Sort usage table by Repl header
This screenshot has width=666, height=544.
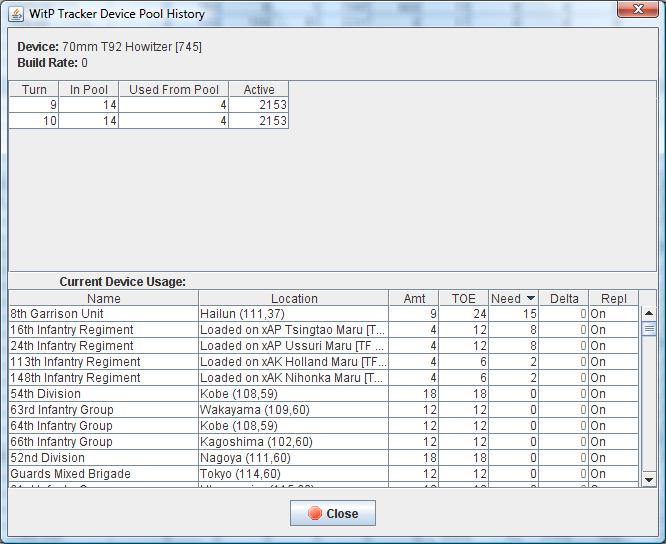(614, 299)
